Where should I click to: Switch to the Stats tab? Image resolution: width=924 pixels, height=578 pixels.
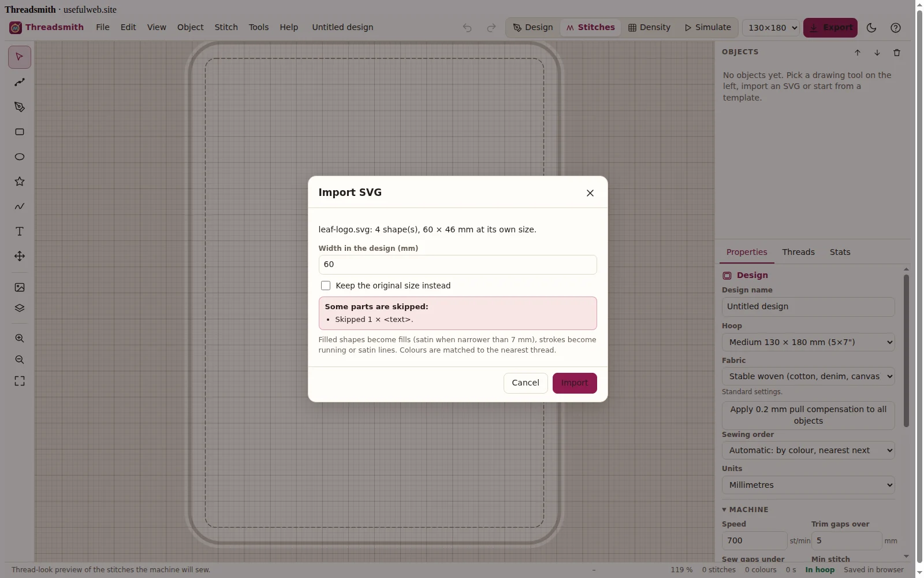pyautogui.click(x=840, y=252)
